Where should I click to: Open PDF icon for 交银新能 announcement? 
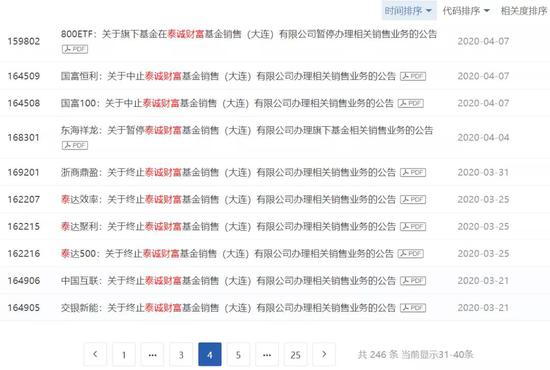tap(413, 308)
